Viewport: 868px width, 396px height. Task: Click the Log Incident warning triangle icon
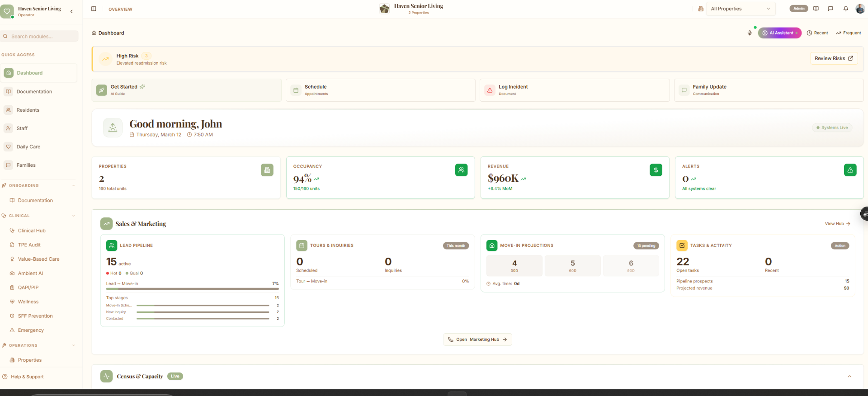coord(490,90)
